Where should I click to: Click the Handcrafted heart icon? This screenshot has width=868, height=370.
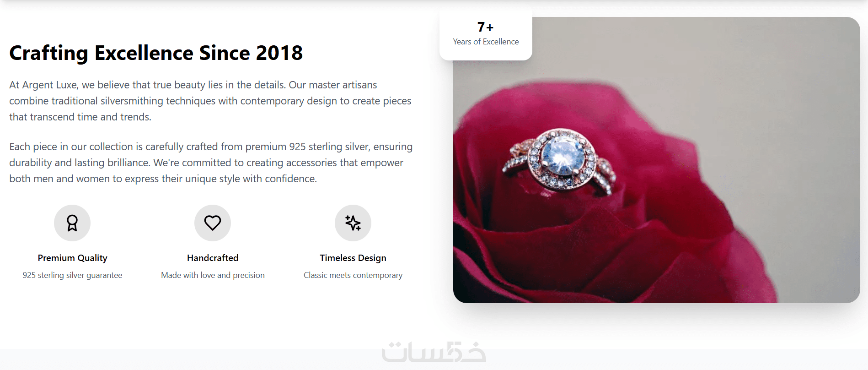point(213,223)
